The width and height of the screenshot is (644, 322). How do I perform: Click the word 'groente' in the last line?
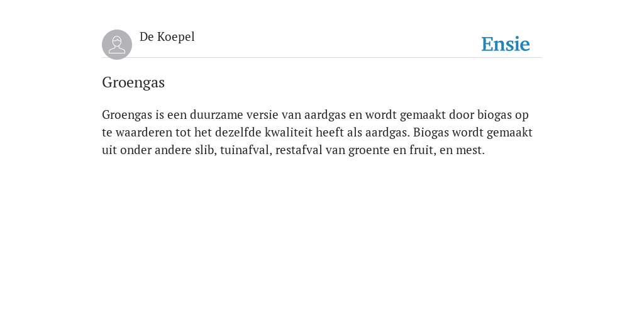(x=369, y=151)
